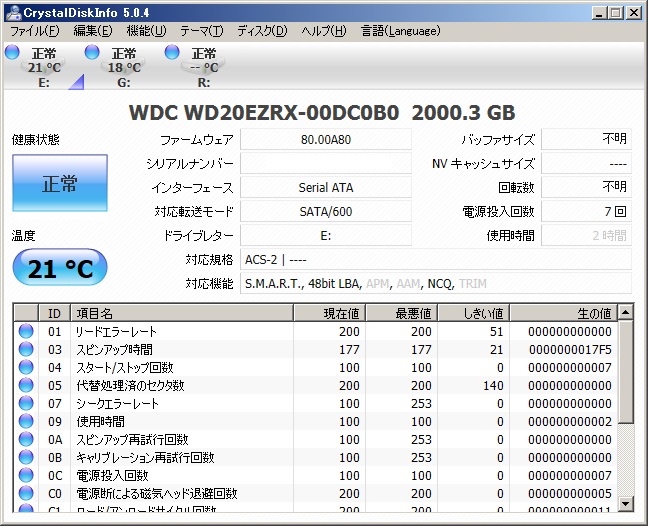Viewport: 648px width, 526px height.
Task: Click the usage hours value 2 時間
Action: click(x=586, y=236)
